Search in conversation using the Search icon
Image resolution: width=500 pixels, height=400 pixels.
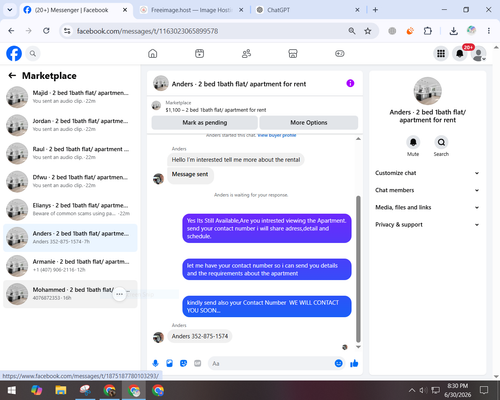[x=441, y=143]
